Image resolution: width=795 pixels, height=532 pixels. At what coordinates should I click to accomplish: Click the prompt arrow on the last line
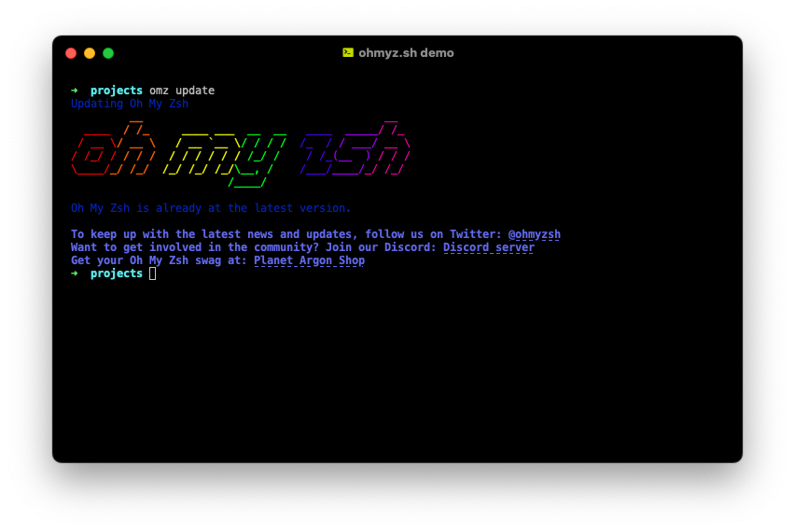click(75, 273)
